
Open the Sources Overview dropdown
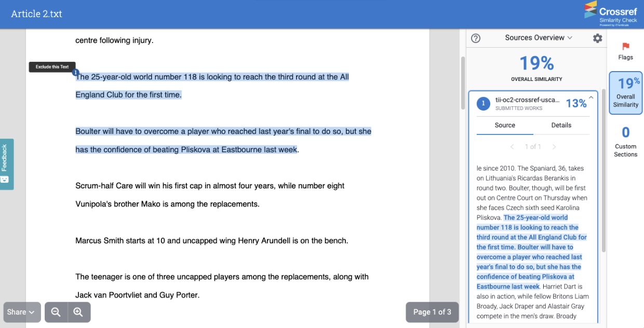539,38
